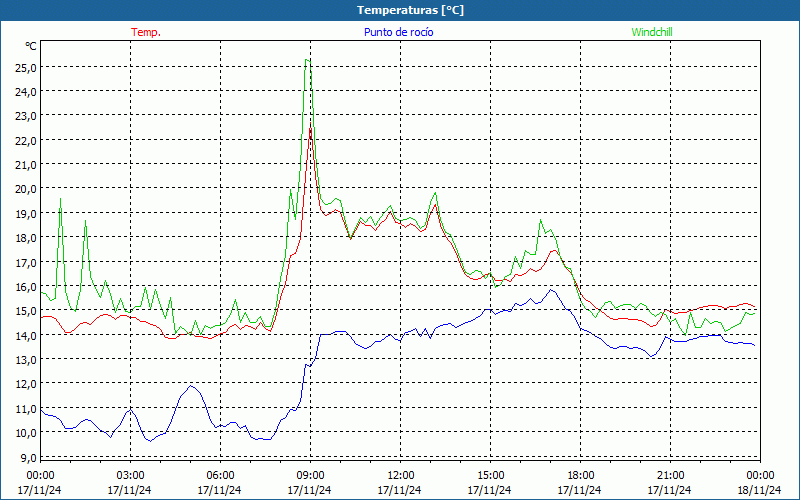The width and height of the screenshot is (800, 500).
Task: Click the °C unit label on the axis
Action: [x=31, y=46]
